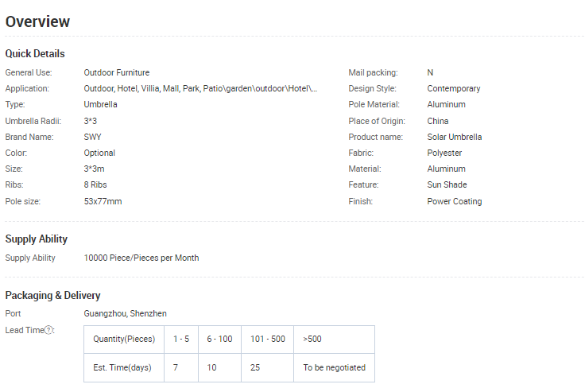Click the Contemporary design style value
This screenshot has width=585, height=392.
pos(453,88)
